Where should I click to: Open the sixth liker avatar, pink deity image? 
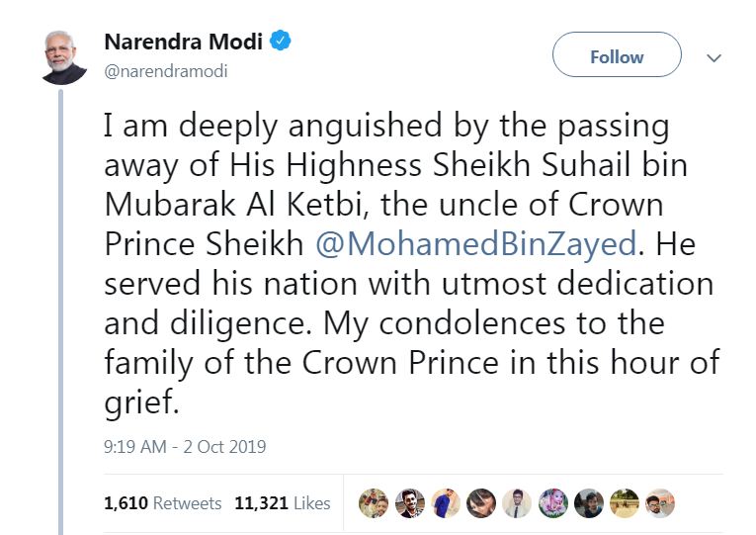(552, 503)
